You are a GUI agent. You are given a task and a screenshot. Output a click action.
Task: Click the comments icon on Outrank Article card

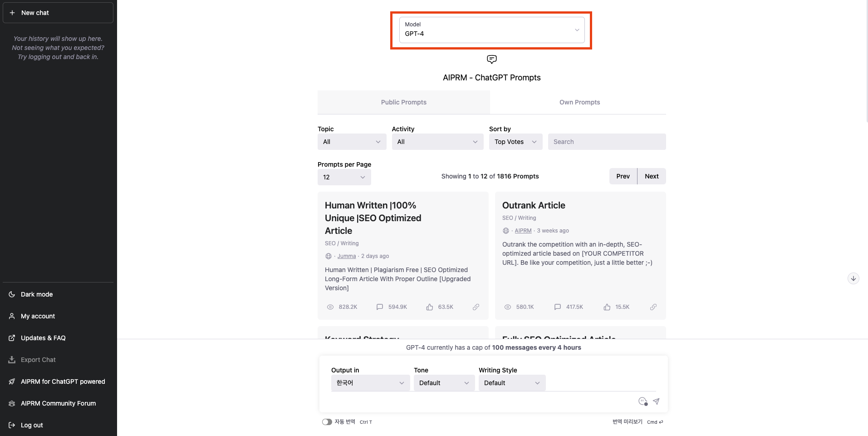coord(558,307)
